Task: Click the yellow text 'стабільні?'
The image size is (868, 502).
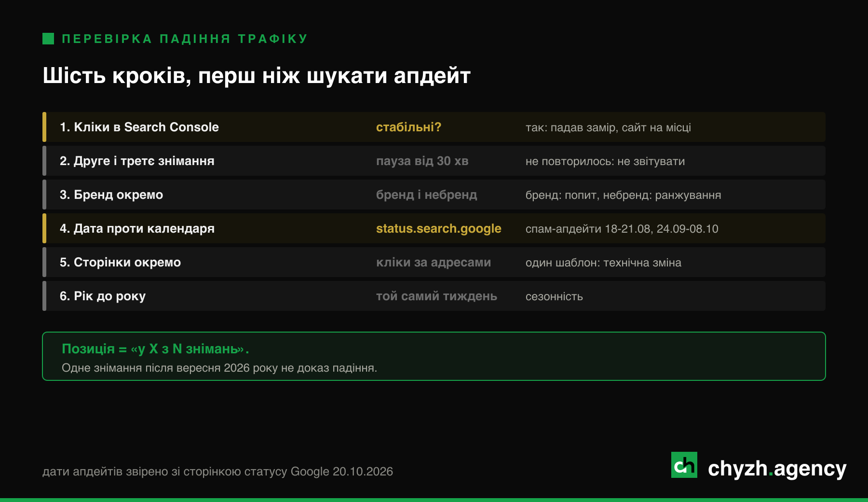Action: coord(408,127)
